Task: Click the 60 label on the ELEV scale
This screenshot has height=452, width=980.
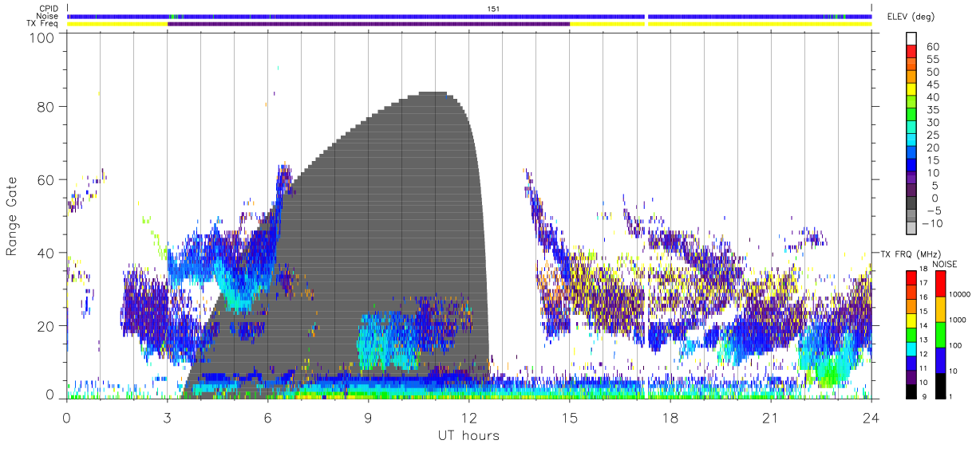Action: point(932,47)
